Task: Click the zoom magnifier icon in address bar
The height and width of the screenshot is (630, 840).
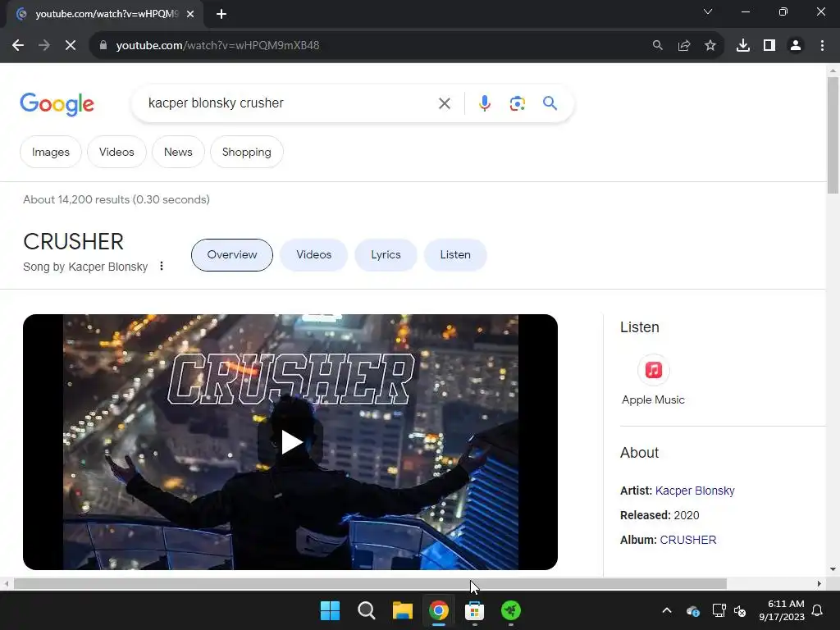Action: 657,46
